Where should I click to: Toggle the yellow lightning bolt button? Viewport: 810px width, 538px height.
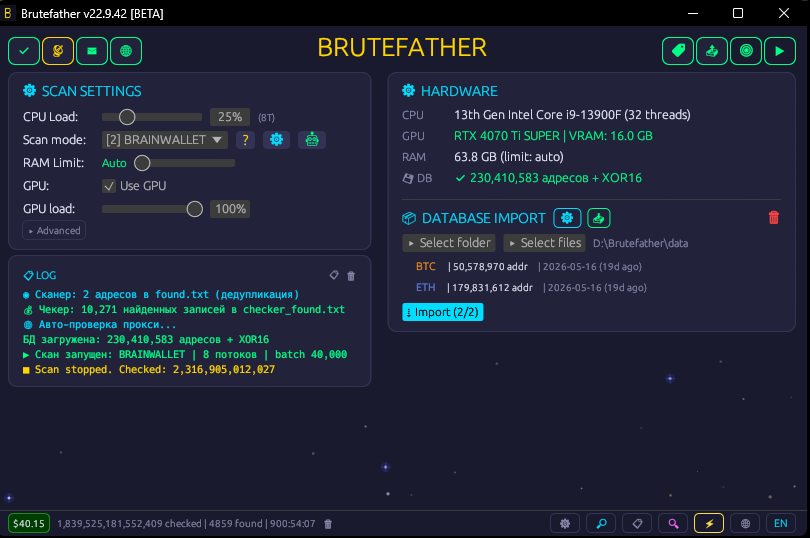click(x=709, y=524)
